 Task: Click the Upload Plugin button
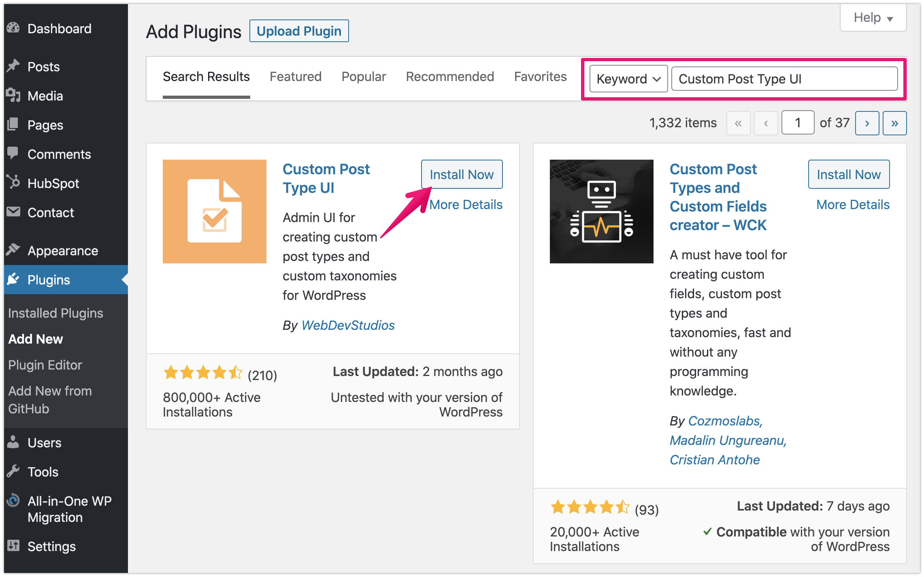point(299,31)
